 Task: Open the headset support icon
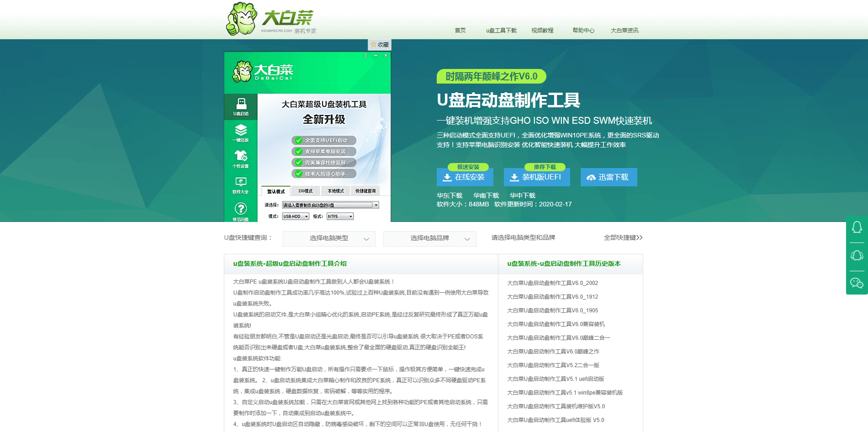click(x=857, y=255)
